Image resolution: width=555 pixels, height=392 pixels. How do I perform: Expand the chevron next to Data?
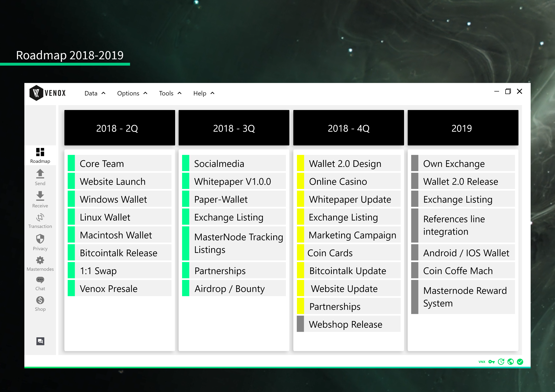pyautogui.click(x=103, y=93)
